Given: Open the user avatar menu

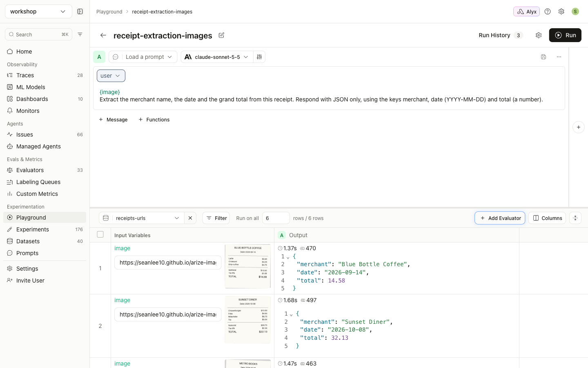Looking at the screenshot, I should tap(575, 11).
